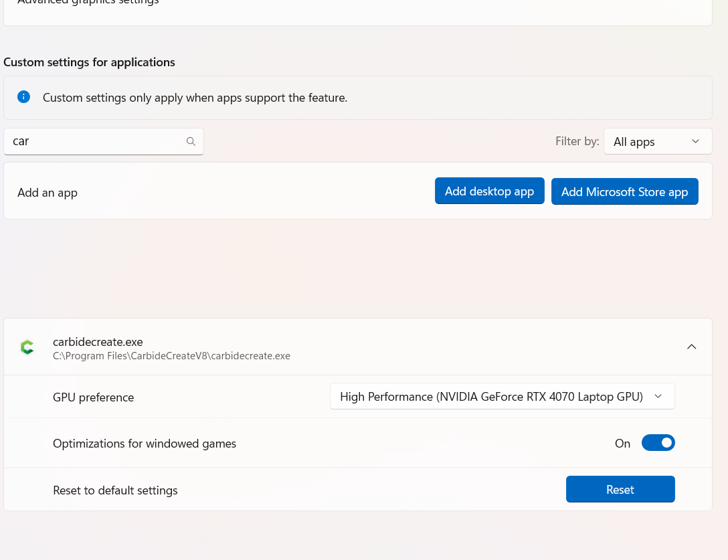This screenshot has height=560, width=728.
Task: Open the Filter by All apps dropdown
Action: pyautogui.click(x=657, y=142)
